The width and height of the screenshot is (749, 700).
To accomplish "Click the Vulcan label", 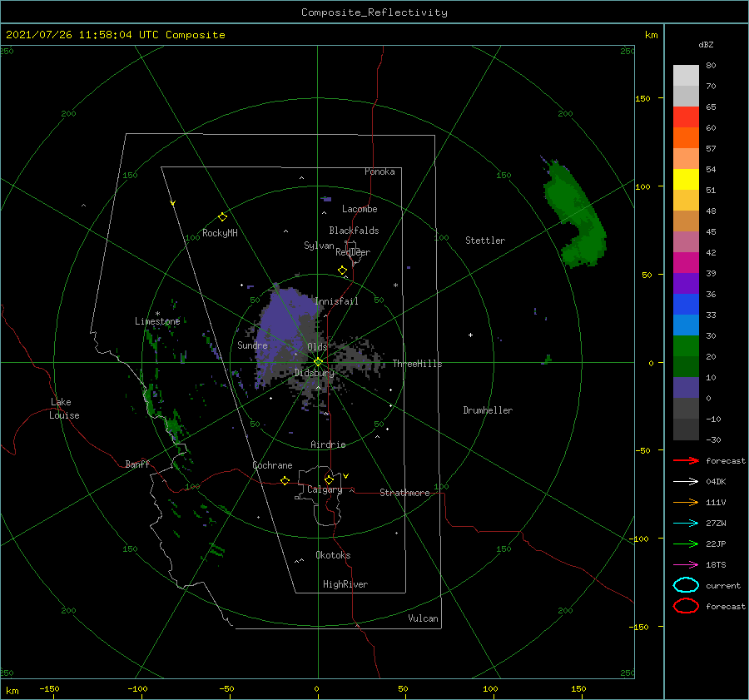I will click(x=423, y=618).
